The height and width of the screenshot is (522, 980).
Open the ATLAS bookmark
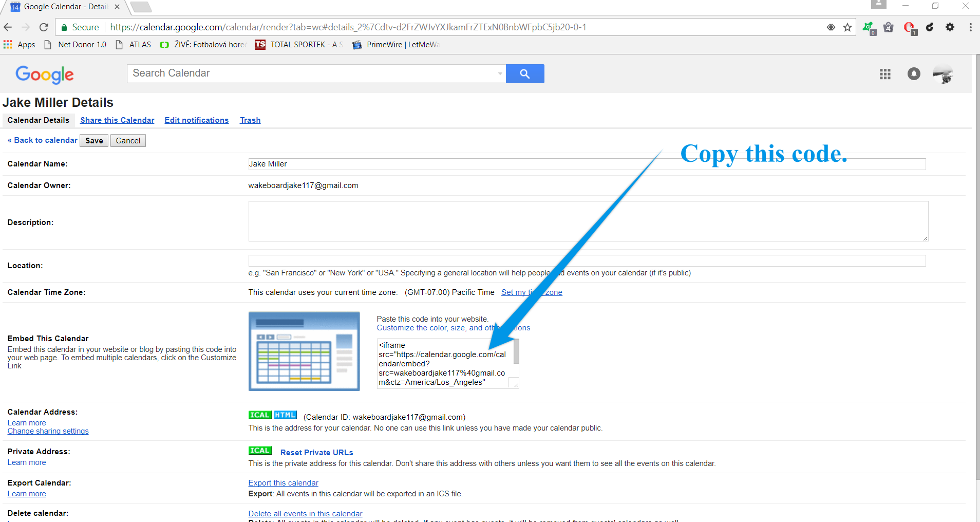134,45
